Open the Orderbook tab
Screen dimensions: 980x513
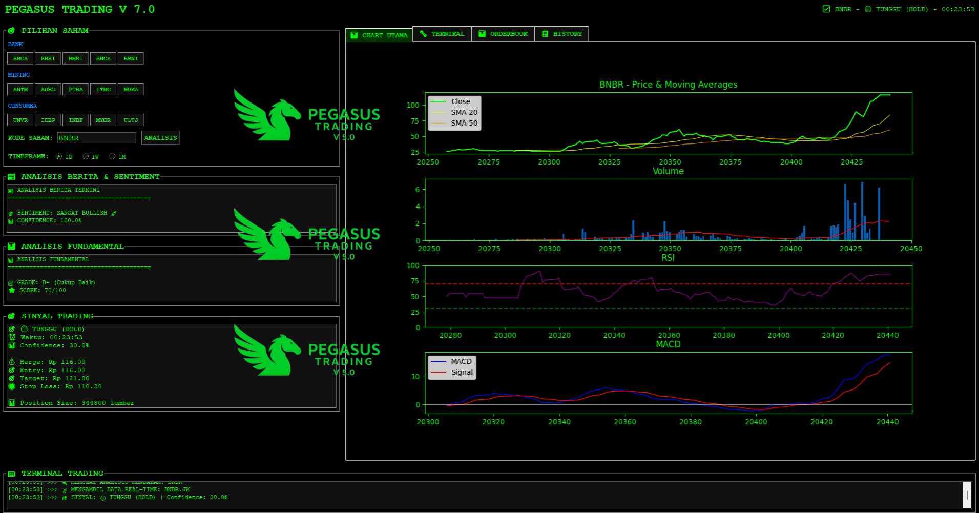(503, 34)
